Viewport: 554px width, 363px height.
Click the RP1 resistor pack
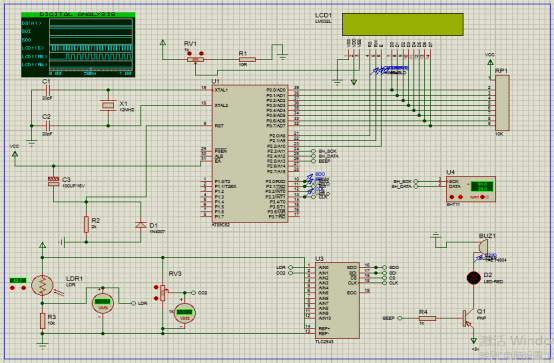[x=502, y=103]
